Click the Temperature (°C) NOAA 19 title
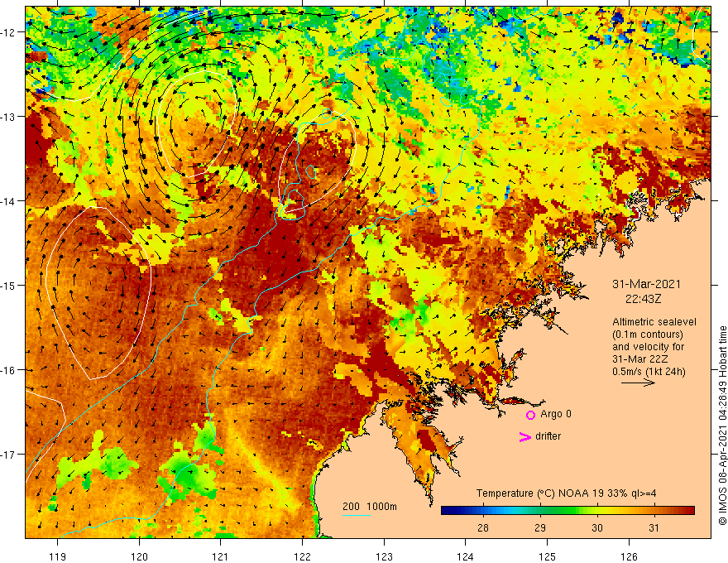The image size is (728, 563). coord(566,493)
